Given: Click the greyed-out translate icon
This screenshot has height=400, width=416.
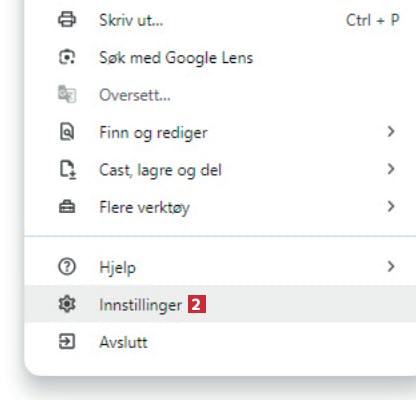Looking at the screenshot, I should click(67, 94).
